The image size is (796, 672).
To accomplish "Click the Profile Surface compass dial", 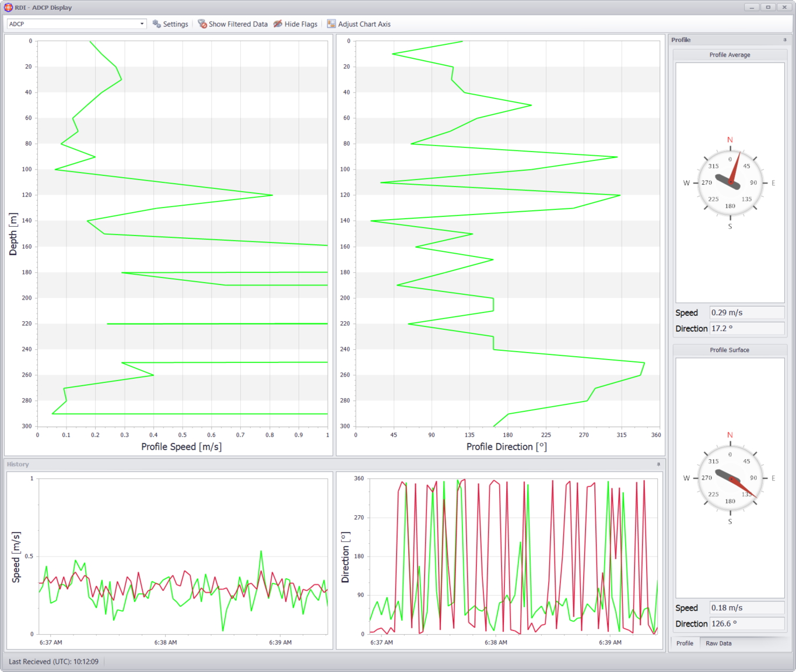I will click(x=730, y=478).
